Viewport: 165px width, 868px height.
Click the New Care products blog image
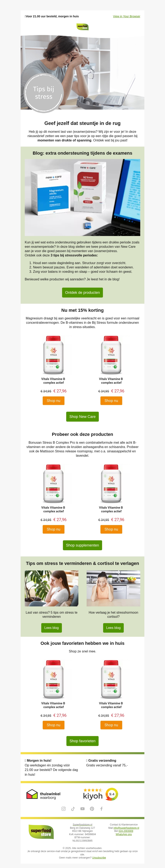82,197
